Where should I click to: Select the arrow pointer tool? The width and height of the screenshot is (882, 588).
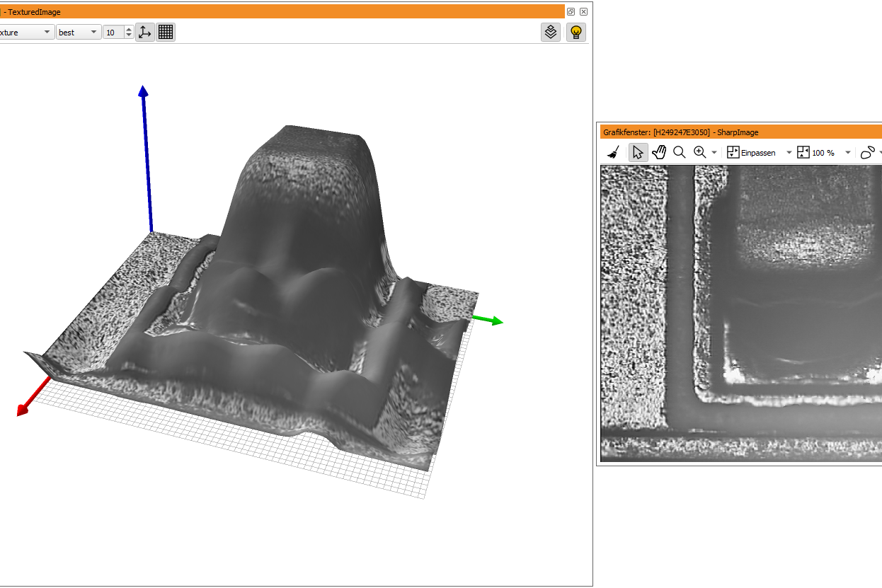pos(638,152)
